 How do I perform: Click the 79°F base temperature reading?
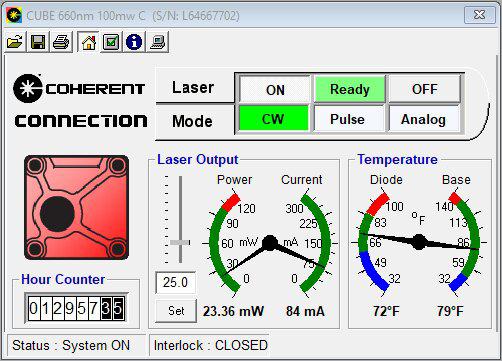450,311
